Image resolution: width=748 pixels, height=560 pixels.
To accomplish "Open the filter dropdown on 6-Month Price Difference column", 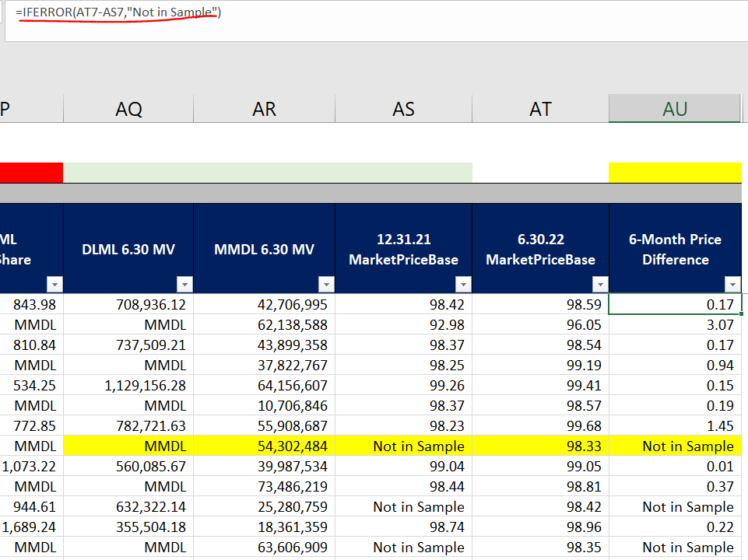I will tap(732, 284).
